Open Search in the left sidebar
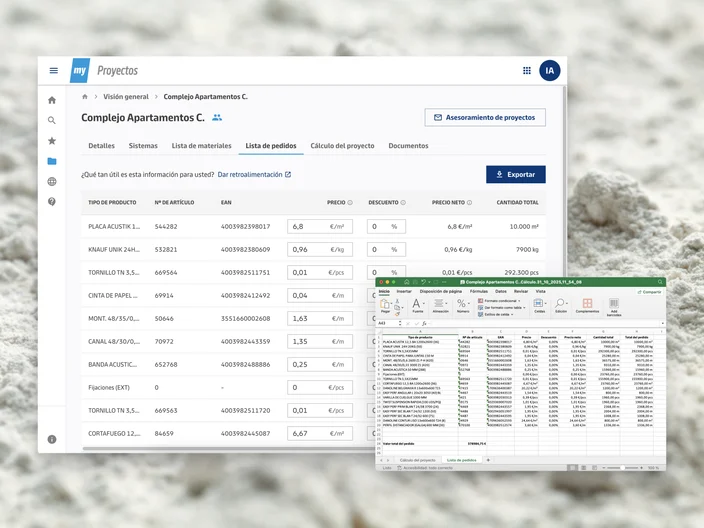This screenshot has height=528, width=704. (52, 120)
